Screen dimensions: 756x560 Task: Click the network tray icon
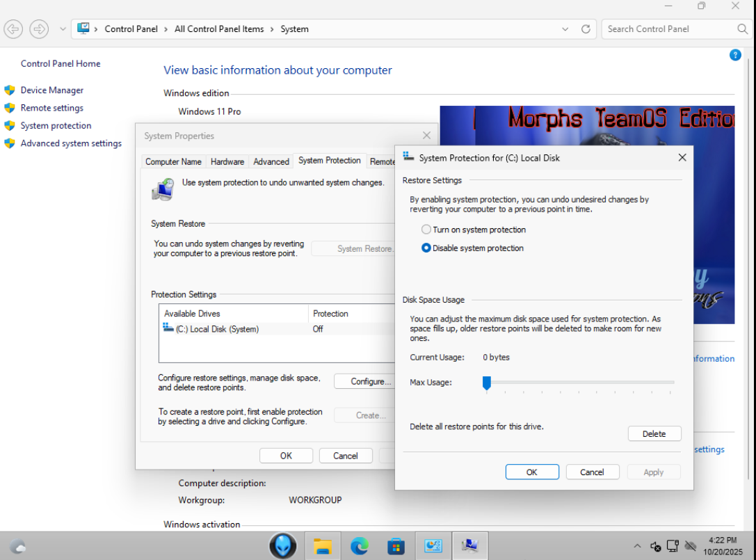pyautogui.click(x=673, y=546)
